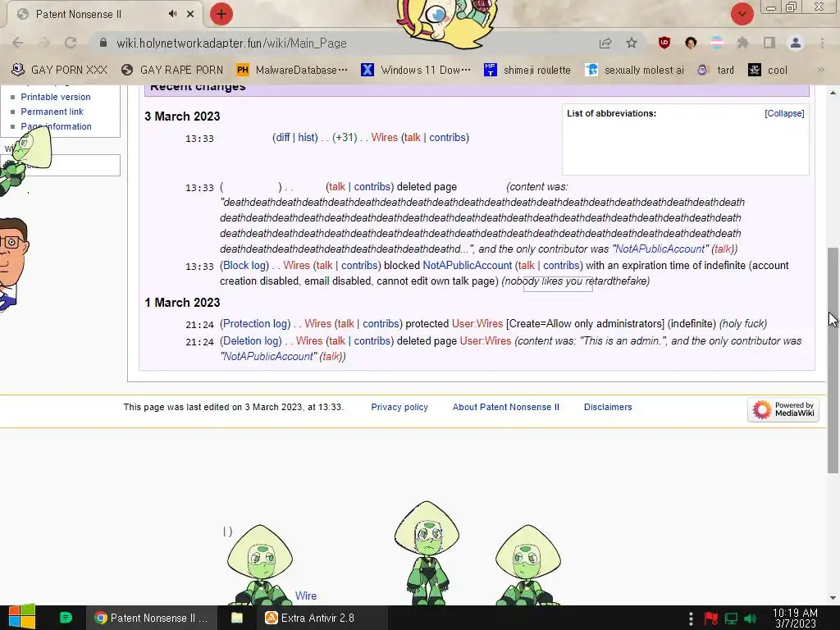The height and width of the screenshot is (630, 840).
Task: Open About Patent Nonsense II link
Action: click(505, 407)
